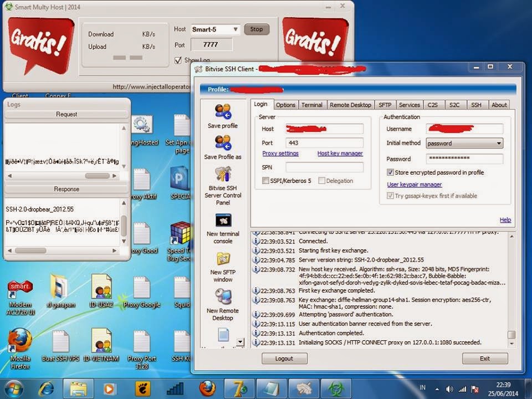This screenshot has width=532, height=399.
Task: Expand the sidebar's down arrow in Bitvise
Action: (x=240, y=342)
